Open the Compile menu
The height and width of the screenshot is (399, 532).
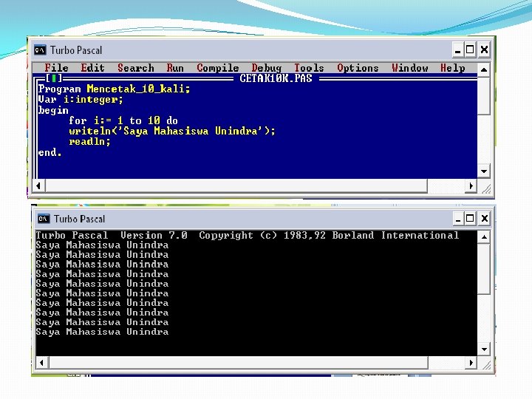click(x=218, y=68)
